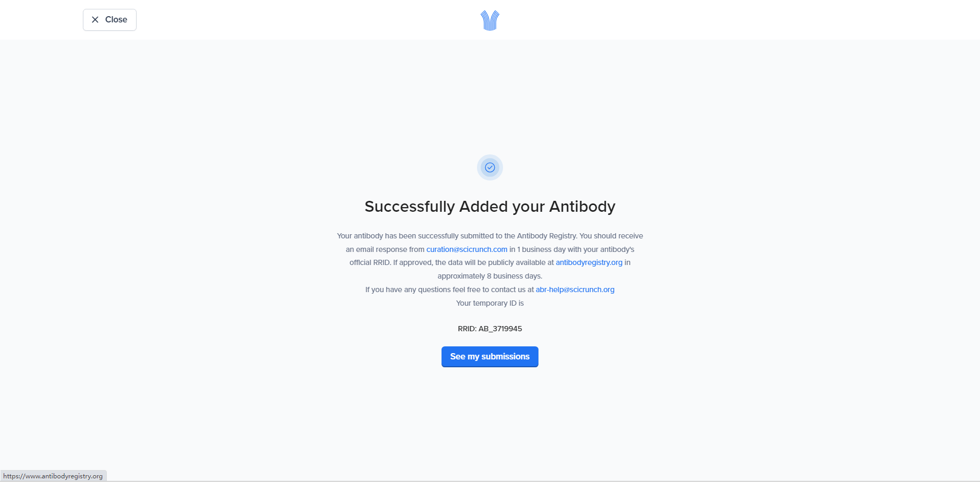Image resolution: width=980 pixels, height=482 pixels.
Task: Visit the antibodyregistry.org link
Action: click(589, 262)
